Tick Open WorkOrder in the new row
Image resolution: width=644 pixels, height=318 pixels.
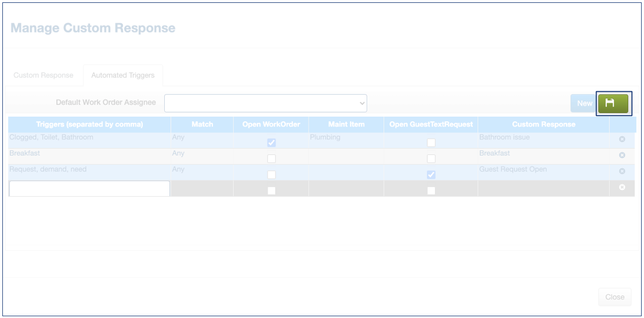[x=271, y=190]
